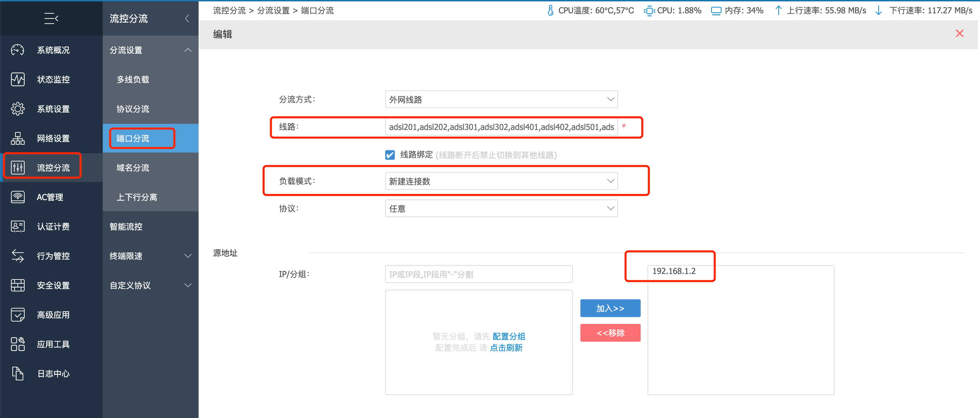Screen dimensions: 980x418
Task: Select the 多线负载 menu item
Action: pos(133,79)
